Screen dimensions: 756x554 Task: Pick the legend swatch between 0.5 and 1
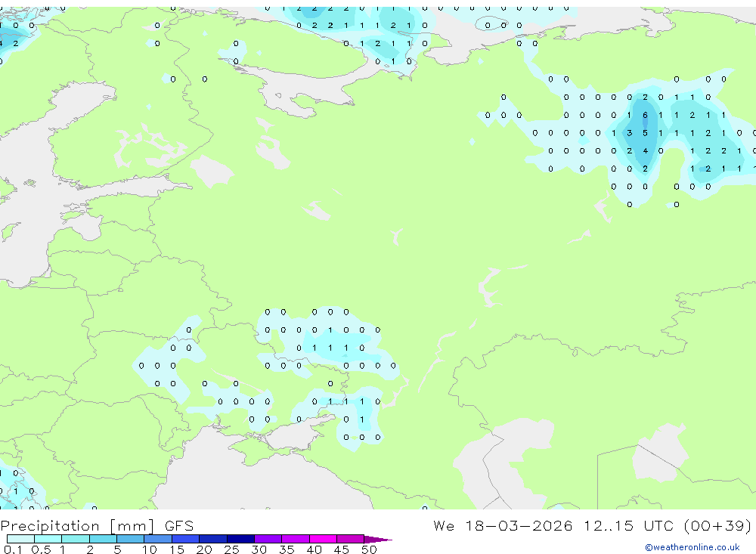48,539
